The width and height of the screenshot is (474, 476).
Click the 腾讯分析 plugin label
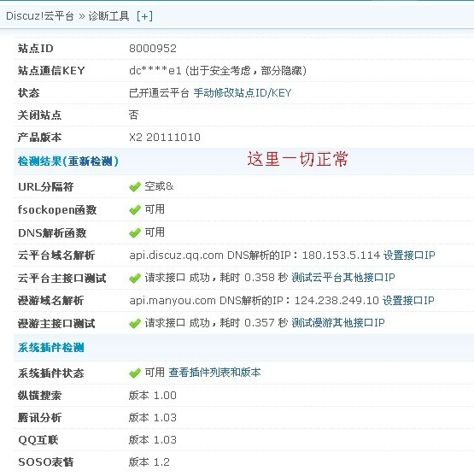click(40, 417)
